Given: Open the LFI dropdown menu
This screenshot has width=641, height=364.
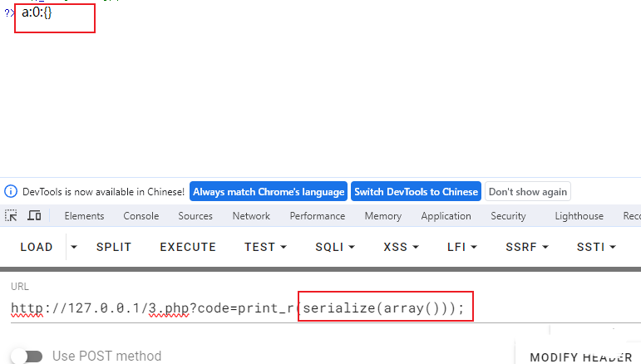Looking at the screenshot, I should tap(462, 247).
